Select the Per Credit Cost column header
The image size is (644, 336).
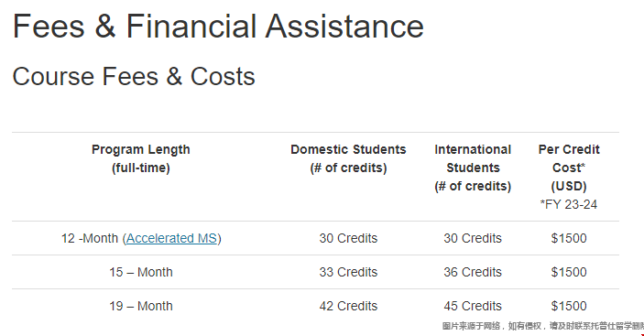pos(569,168)
